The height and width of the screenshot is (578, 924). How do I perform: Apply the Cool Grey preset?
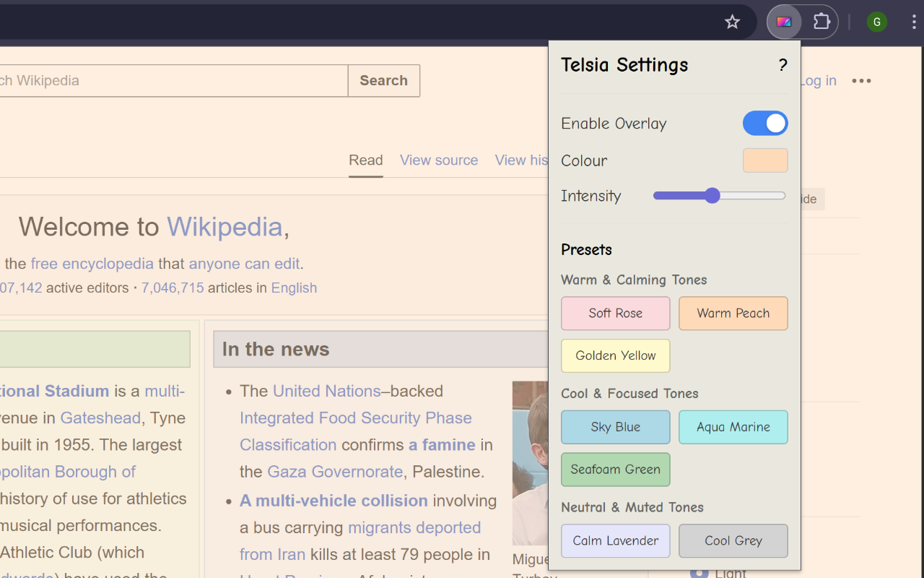[x=733, y=540]
